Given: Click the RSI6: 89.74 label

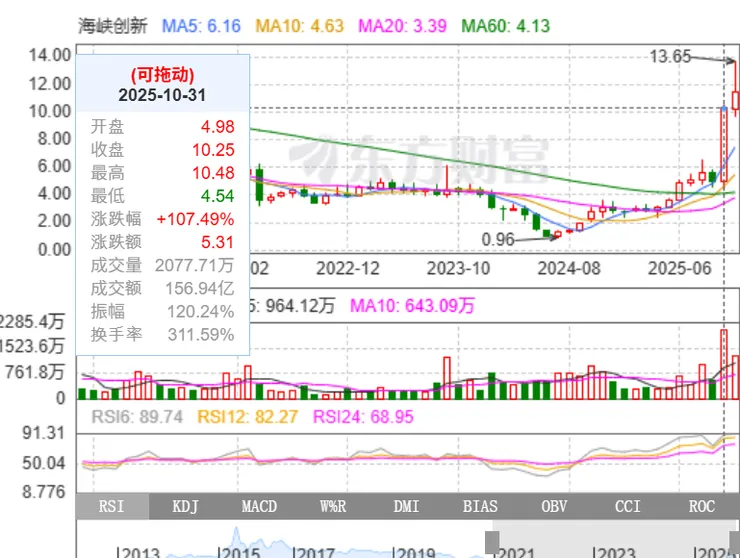Looking at the screenshot, I should coord(137,417).
